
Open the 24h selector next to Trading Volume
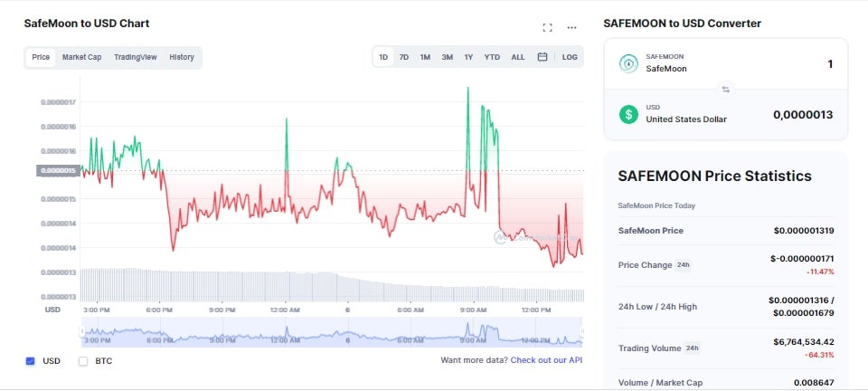[693, 348]
